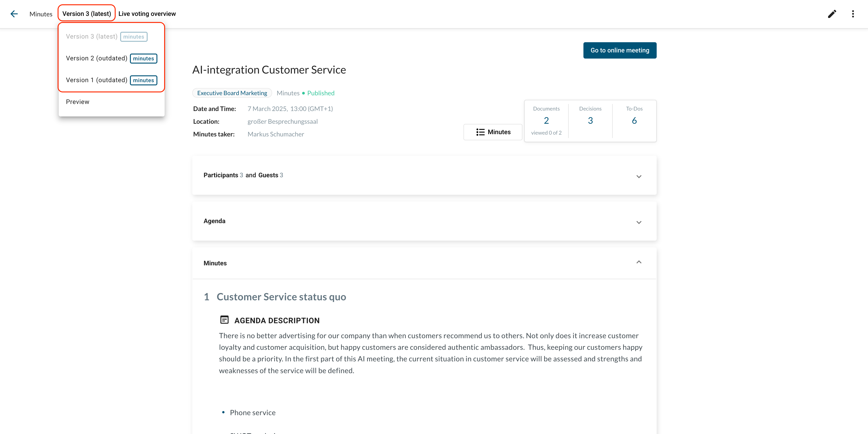
Task: Open the Decisions count of 3
Action: [x=590, y=120]
